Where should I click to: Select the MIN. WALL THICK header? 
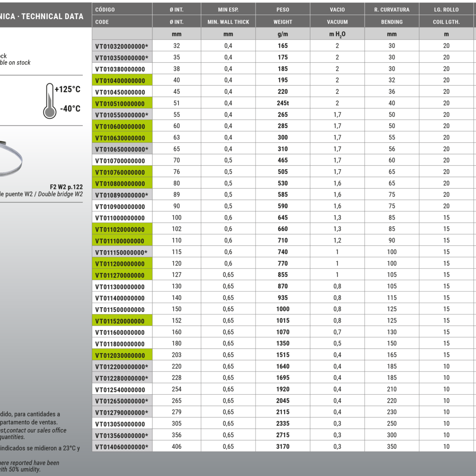pyautogui.click(x=228, y=22)
